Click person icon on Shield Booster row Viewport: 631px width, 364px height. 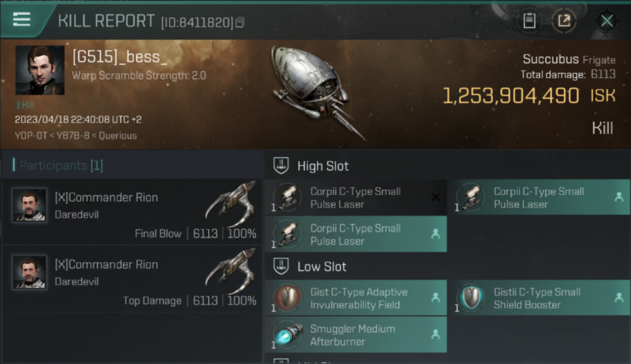[619, 298]
